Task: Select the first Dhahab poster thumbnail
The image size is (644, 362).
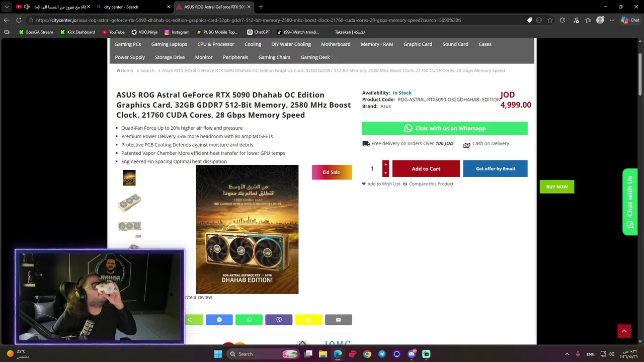Action: tap(129, 178)
